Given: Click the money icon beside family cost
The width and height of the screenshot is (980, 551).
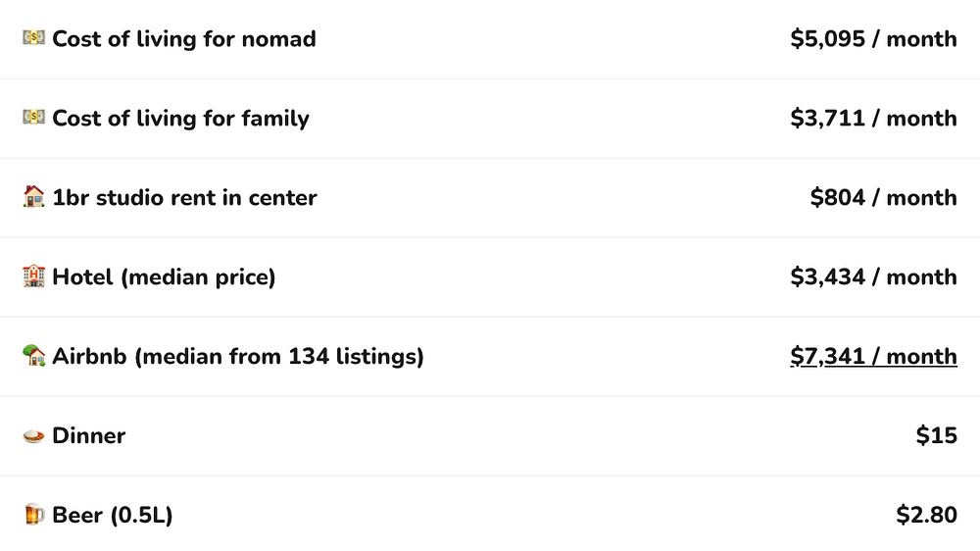Looking at the screenshot, I should tap(33, 119).
